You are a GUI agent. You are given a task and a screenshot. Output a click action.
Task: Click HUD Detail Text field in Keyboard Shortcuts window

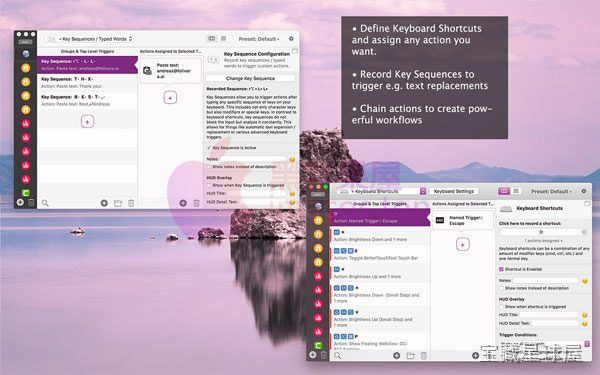pos(554,323)
